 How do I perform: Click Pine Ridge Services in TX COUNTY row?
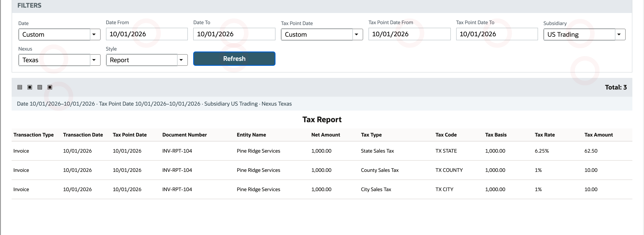coord(258,170)
